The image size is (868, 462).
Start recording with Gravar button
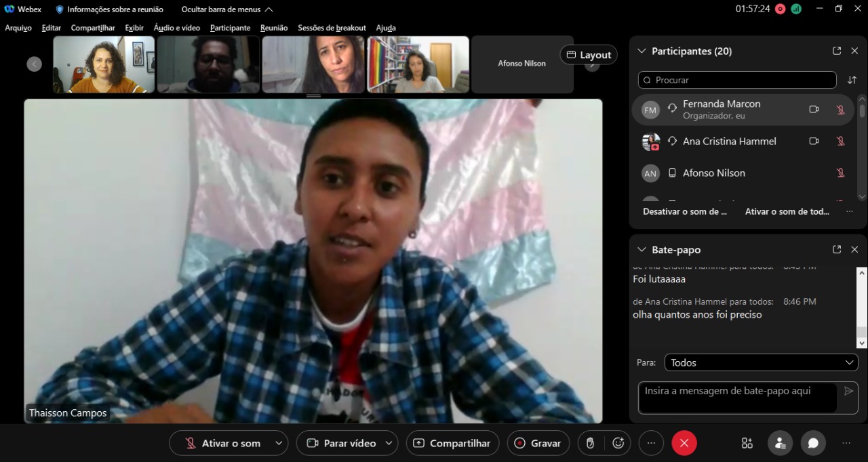tap(538, 443)
